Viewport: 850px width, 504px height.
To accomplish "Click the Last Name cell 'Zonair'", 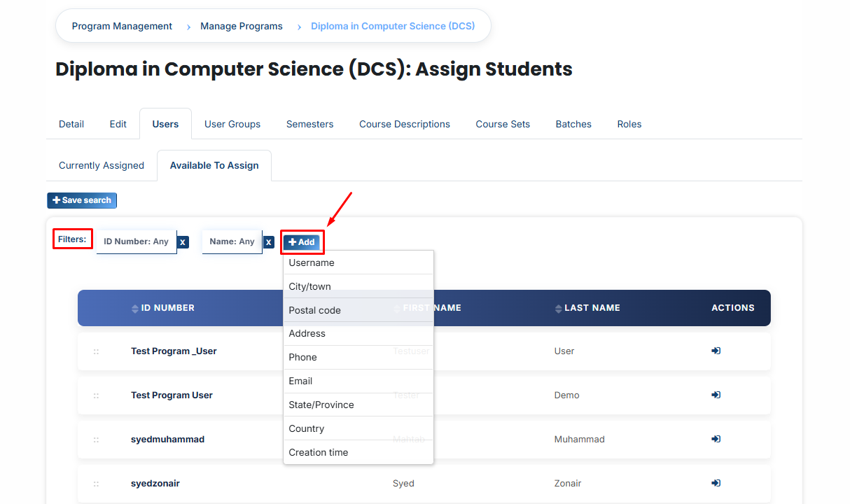I will point(568,484).
